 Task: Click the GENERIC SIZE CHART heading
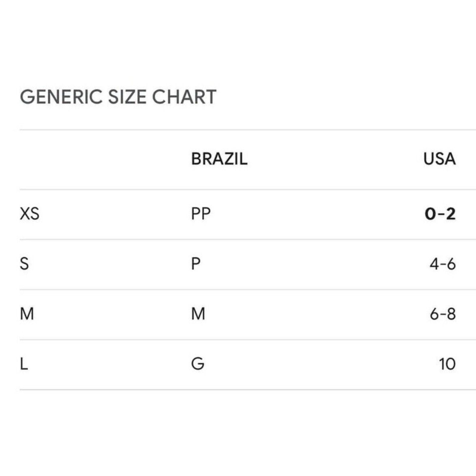tap(118, 97)
